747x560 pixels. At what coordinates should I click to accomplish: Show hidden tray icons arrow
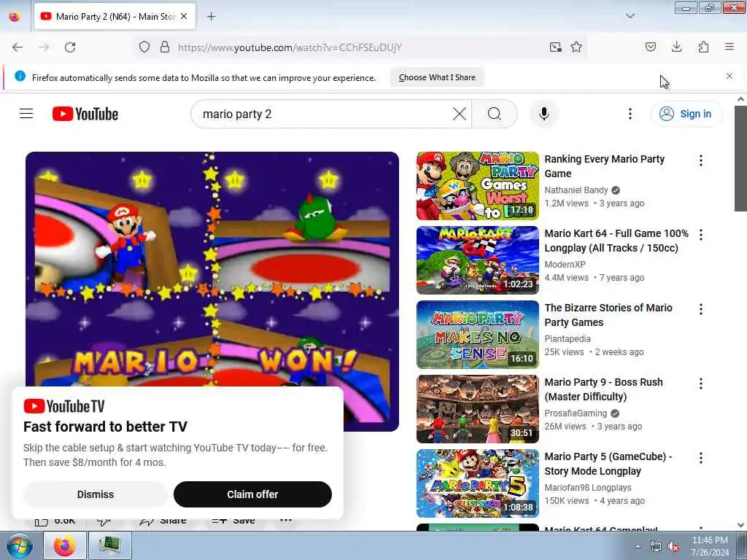pyautogui.click(x=638, y=546)
